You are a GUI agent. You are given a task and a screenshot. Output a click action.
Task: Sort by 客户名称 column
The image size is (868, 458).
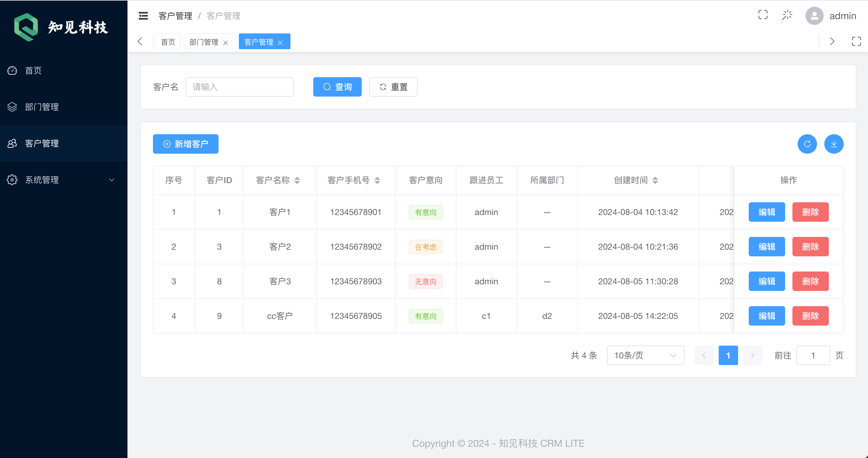coord(297,180)
